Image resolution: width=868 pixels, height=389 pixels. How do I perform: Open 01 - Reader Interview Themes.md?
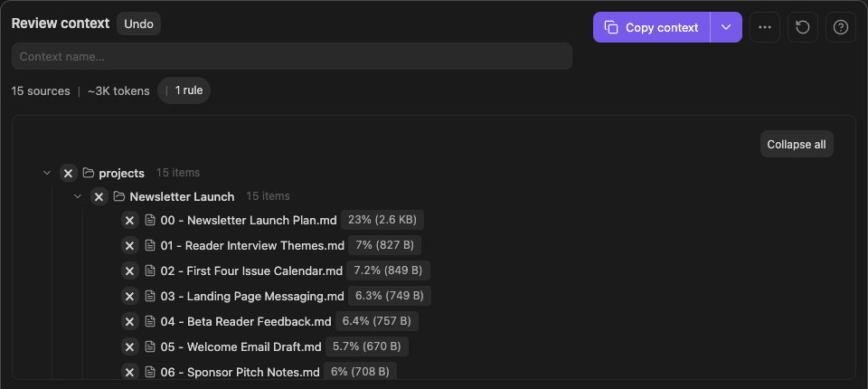(252, 245)
